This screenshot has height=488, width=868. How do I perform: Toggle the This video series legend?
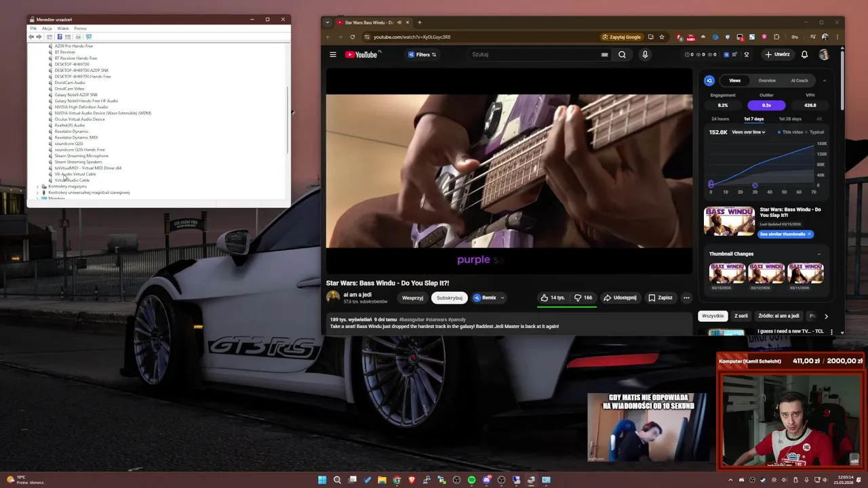click(790, 132)
